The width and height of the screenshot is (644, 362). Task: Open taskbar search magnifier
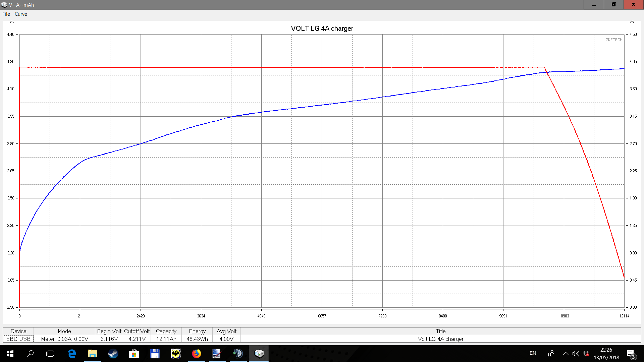[x=30, y=354]
